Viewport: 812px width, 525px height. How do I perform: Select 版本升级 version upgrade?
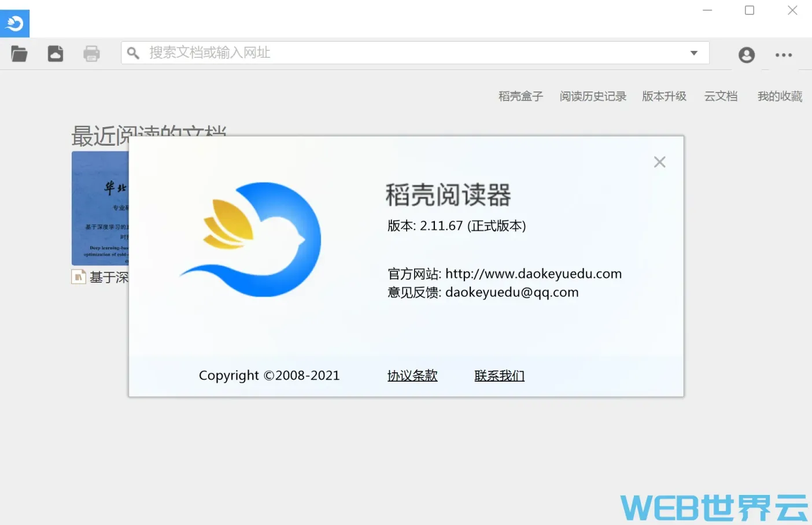pyautogui.click(x=664, y=96)
